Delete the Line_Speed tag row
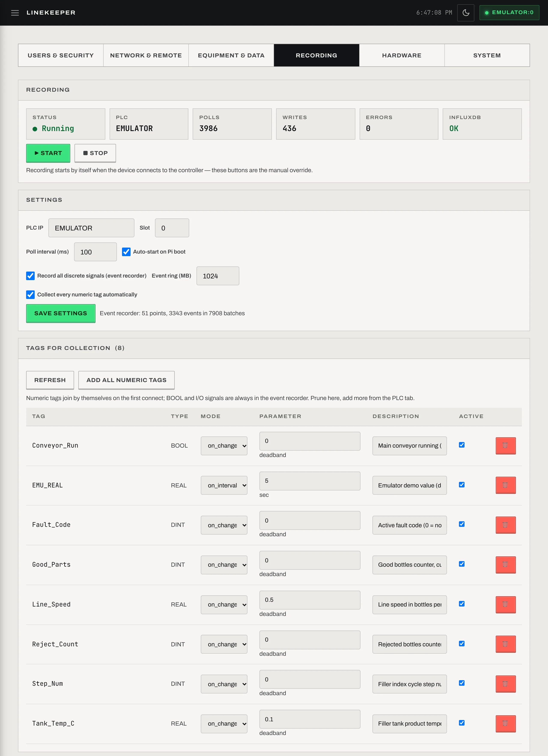 pos(505,605)
